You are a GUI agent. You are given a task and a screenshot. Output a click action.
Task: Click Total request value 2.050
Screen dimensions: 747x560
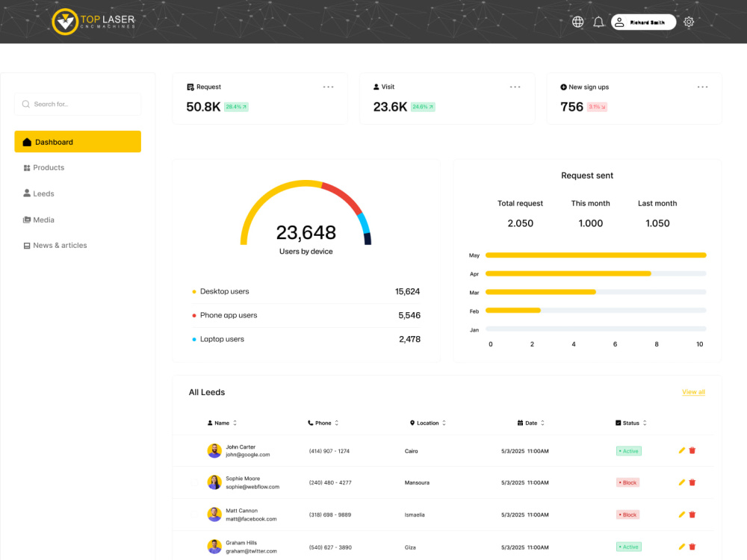520,223
